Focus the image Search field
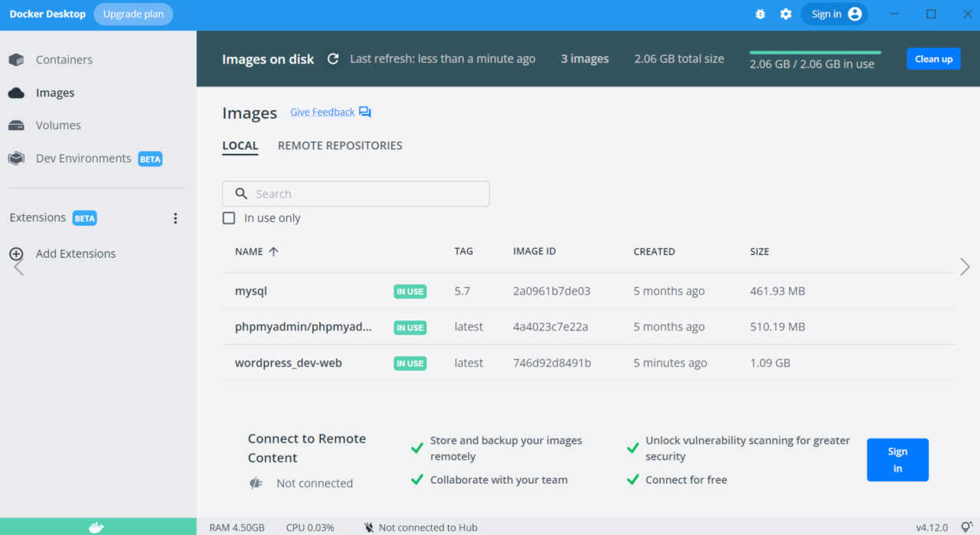980x535 pixels. [356, 194]
